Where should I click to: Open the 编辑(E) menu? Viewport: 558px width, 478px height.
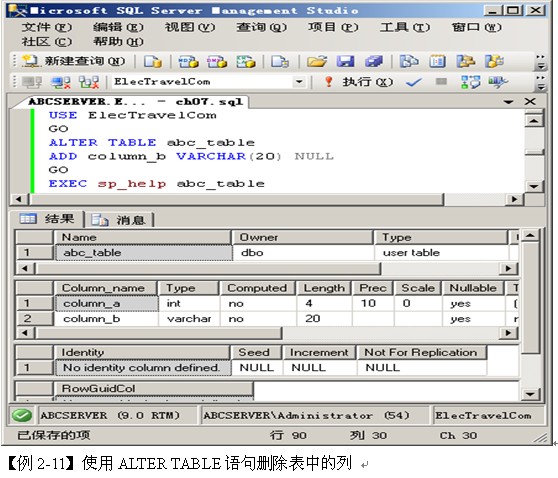[118, 27]
